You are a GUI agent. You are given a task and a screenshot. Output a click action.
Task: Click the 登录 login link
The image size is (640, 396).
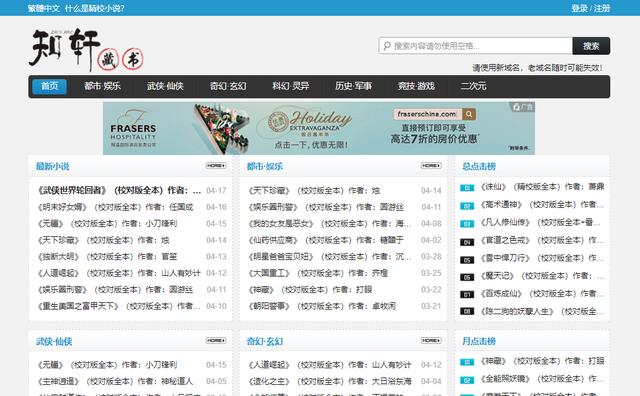(579, 8)
